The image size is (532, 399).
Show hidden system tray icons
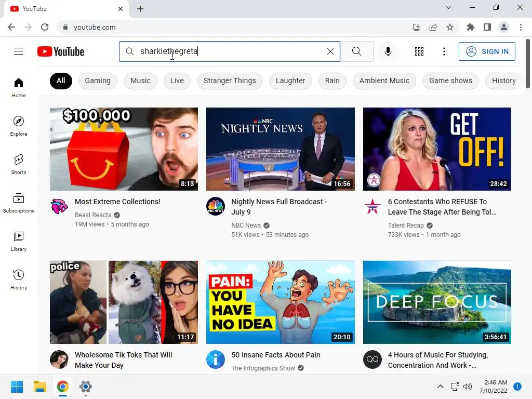tap(441, 387)
